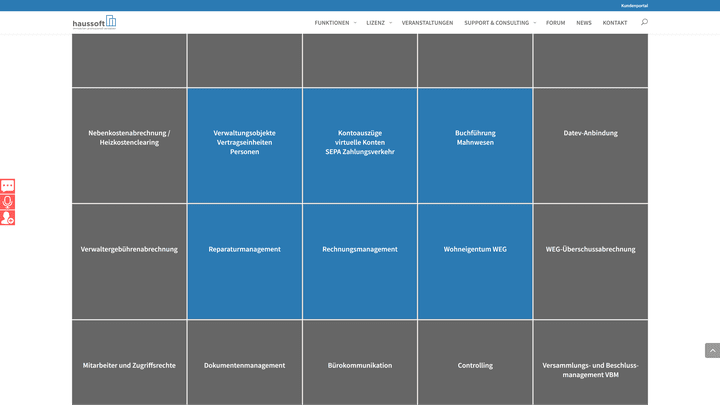Expand the Funktionen menu arrow
The height and width of the screenshot is (405, 720).
[x=355, y=23]
